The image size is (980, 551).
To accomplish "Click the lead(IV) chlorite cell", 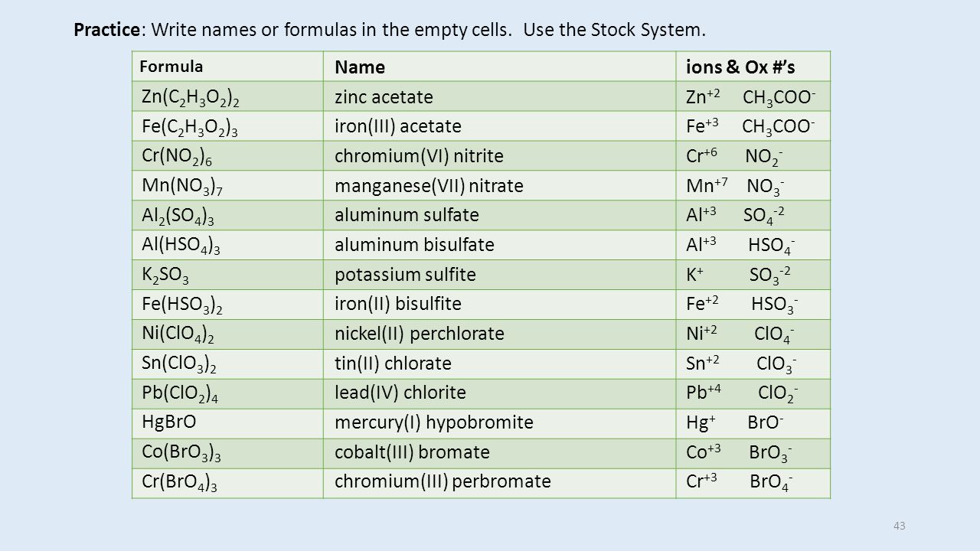I will pyautogui.click(x=501, y=395).
